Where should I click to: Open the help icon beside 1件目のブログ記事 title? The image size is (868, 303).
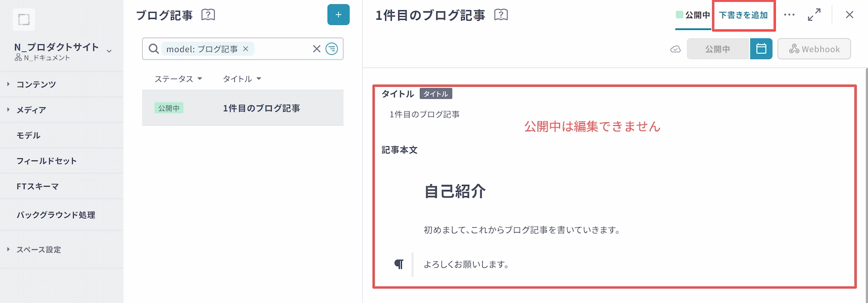coord(501,15)
